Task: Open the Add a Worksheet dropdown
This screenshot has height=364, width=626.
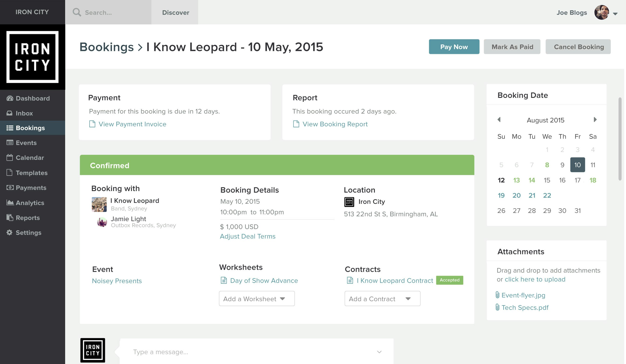Action: pos(257,298)
